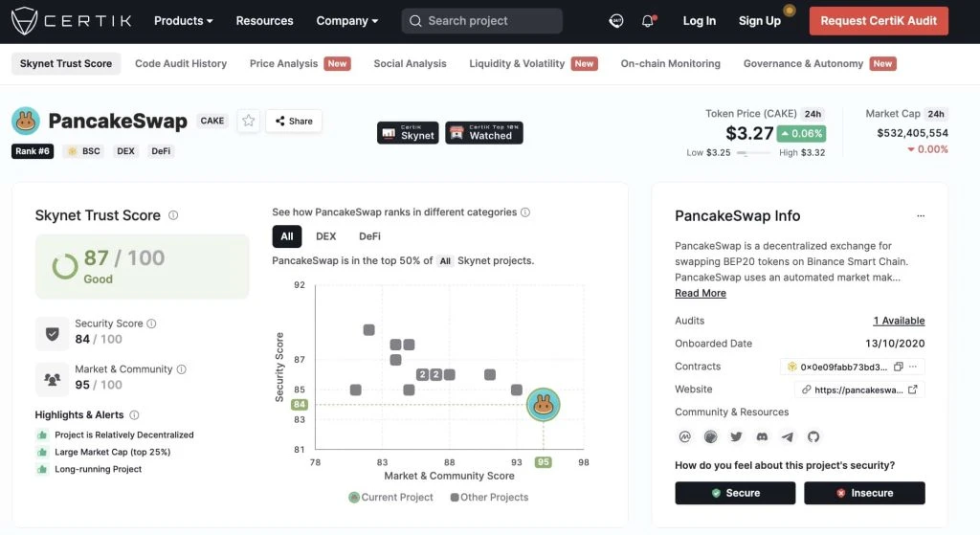Image resolution: width=980 pixels, height=535 pixels.
Task: Open the GitHub repository icon
Action: 813,436
